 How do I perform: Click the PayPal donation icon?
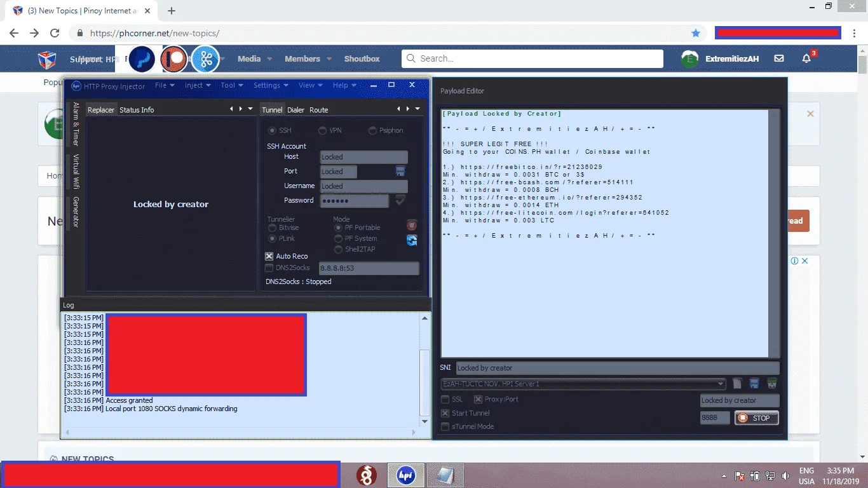click(x=142, y=59)
